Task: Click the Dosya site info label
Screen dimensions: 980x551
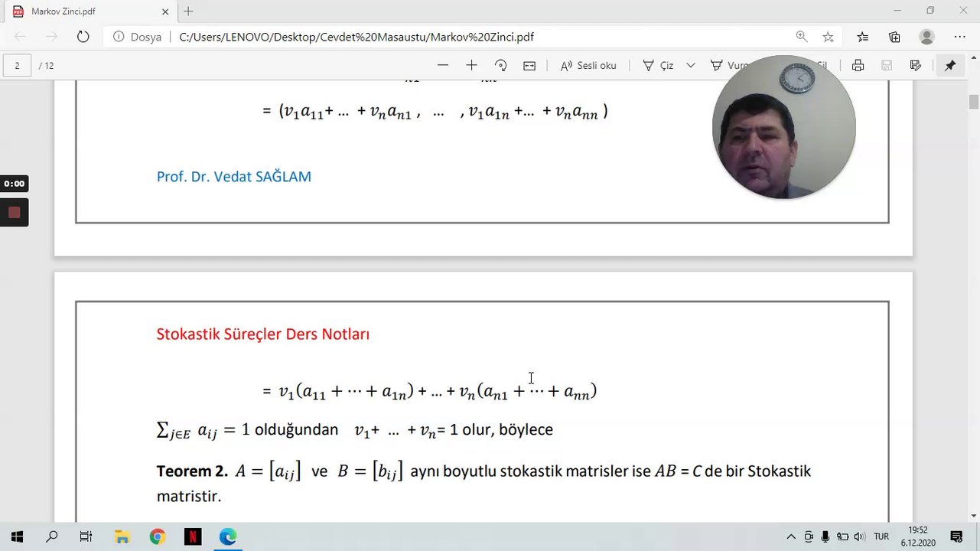Action: click(x=138, y=37)
